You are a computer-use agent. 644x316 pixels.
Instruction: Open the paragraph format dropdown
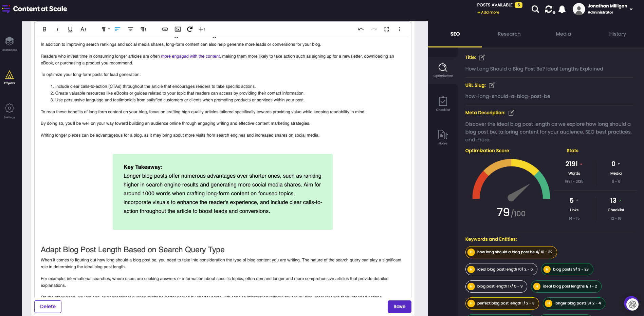tap(105, 29)
